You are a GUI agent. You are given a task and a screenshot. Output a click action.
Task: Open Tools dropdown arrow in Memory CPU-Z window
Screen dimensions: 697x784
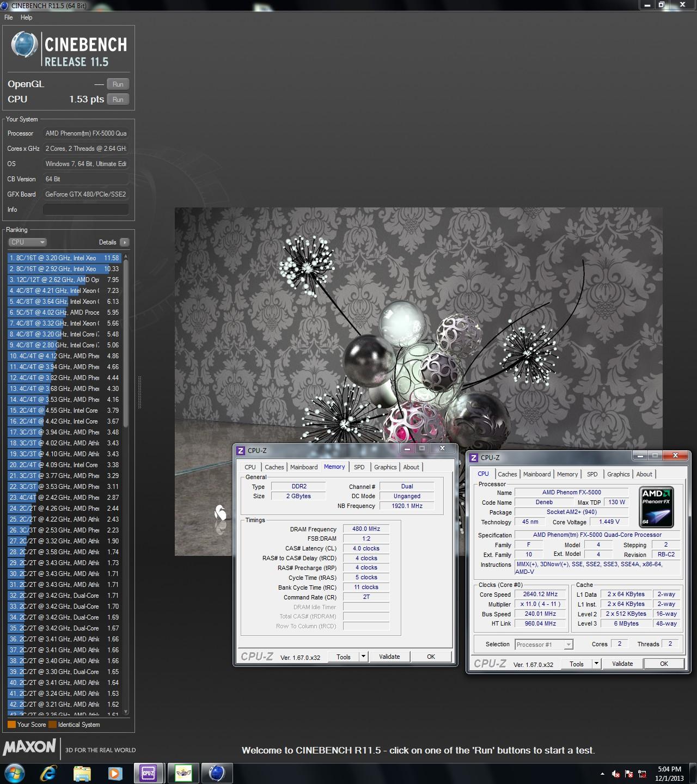click(x=364, y=657)
